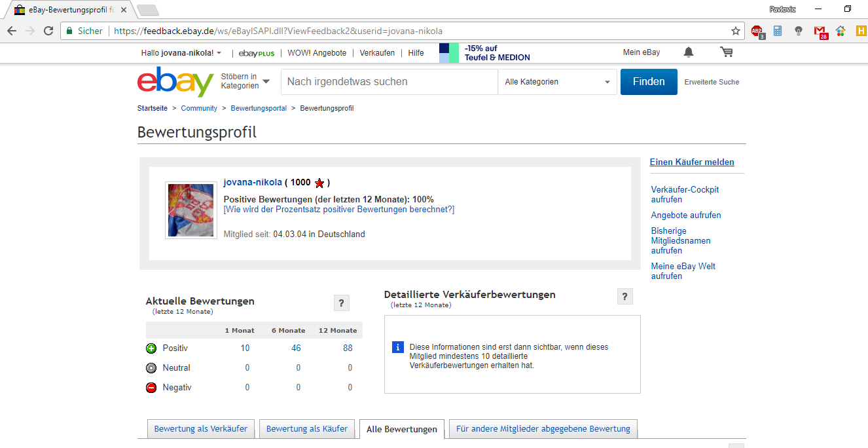Image resolution: width=868 pixels, height=448 pixels.
Task: Select the eBay-Bewertungsprofil browser tab
Action: pos(71,10)
